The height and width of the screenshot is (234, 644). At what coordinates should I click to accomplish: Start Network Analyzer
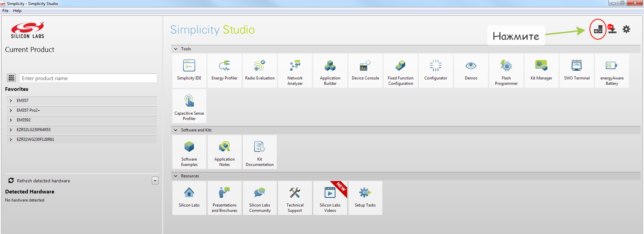click(x=295, y=71)
